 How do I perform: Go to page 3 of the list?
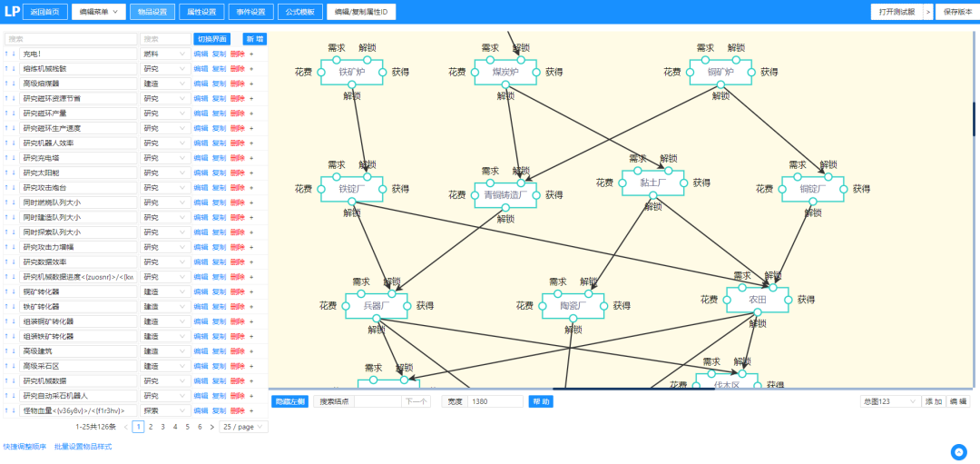click(162, 427)
